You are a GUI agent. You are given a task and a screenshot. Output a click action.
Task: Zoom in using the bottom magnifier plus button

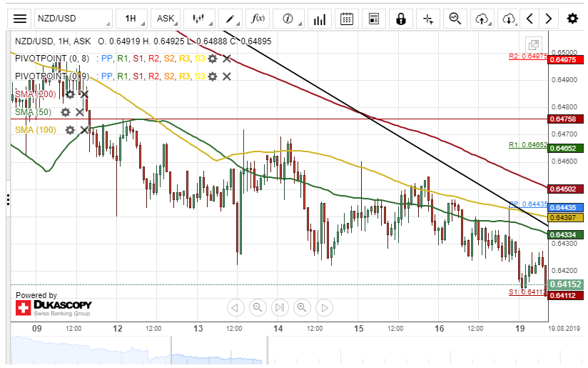click(302, 308)
